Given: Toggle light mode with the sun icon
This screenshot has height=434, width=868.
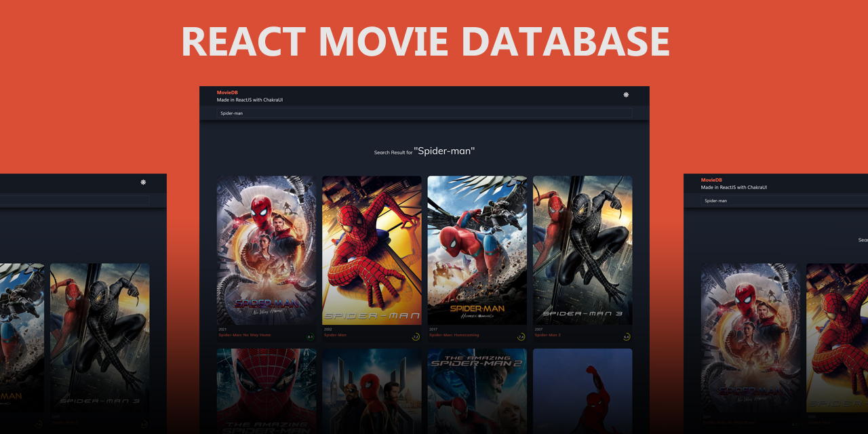Looking at the screenshot, I should (x=626, y=94).
